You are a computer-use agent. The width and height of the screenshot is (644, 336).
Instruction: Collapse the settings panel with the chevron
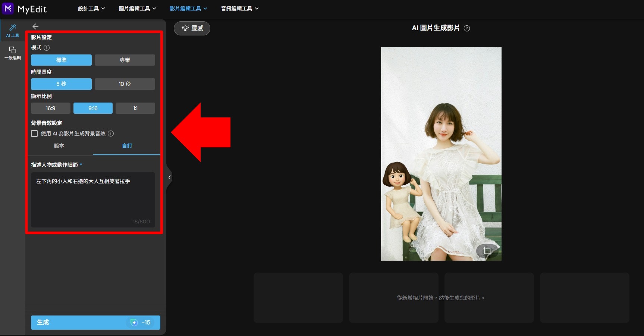pyautogui.click(x=169, y=177)
